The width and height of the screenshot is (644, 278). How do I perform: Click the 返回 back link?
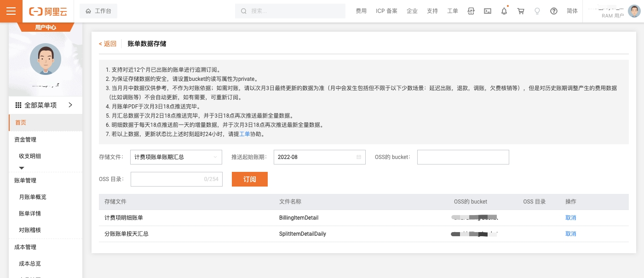click(108, 44)
